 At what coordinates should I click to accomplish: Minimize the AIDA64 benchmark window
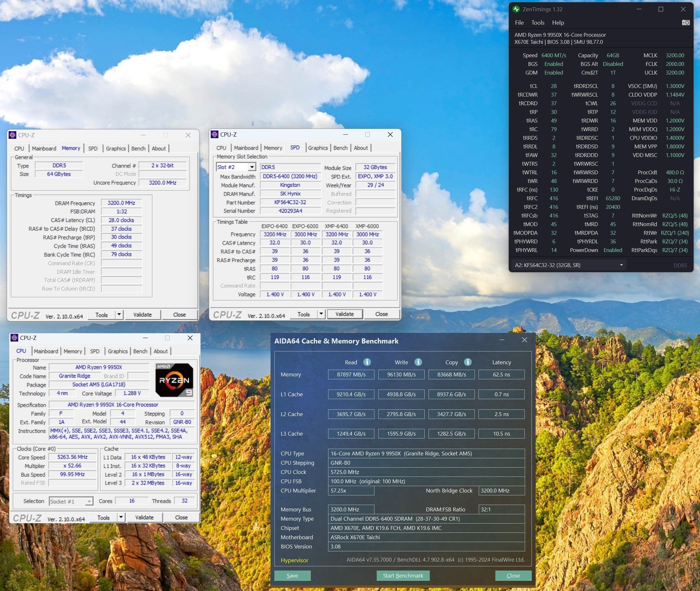pyautogui.click(x=502, y=340)
